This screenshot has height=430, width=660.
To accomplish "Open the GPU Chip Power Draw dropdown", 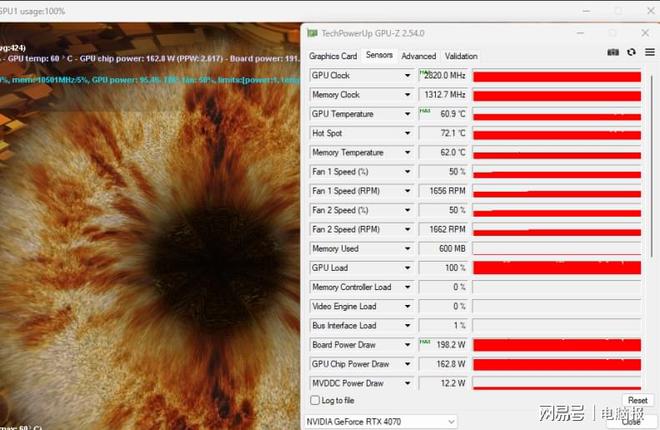I will coord(407,364).
